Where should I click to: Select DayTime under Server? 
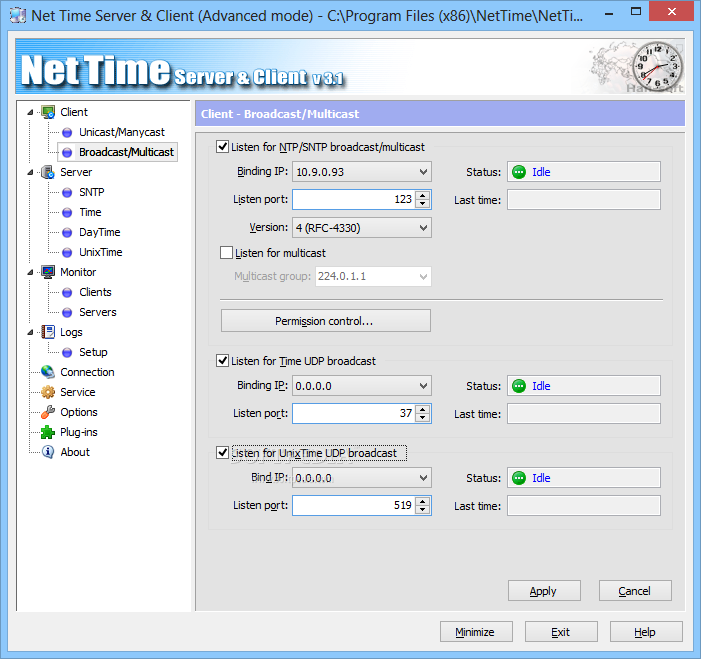[100, 232]
